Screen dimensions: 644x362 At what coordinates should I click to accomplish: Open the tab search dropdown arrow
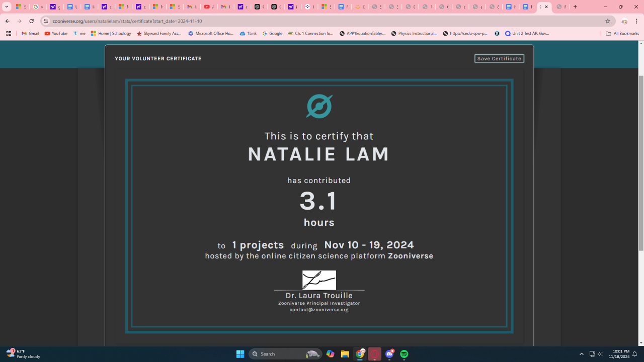[7, 7]
